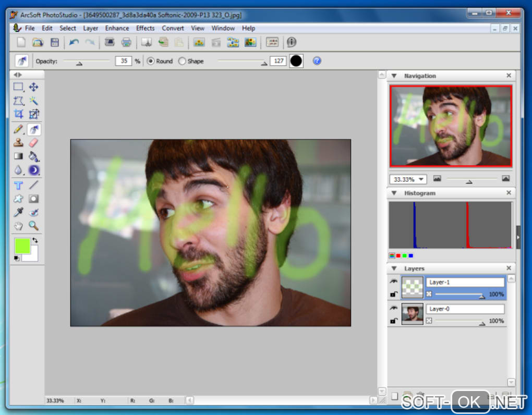The height and width of the screenshot is (415, 532).
Task: Select the Shape brush option
Action: [x=182, y=61]
